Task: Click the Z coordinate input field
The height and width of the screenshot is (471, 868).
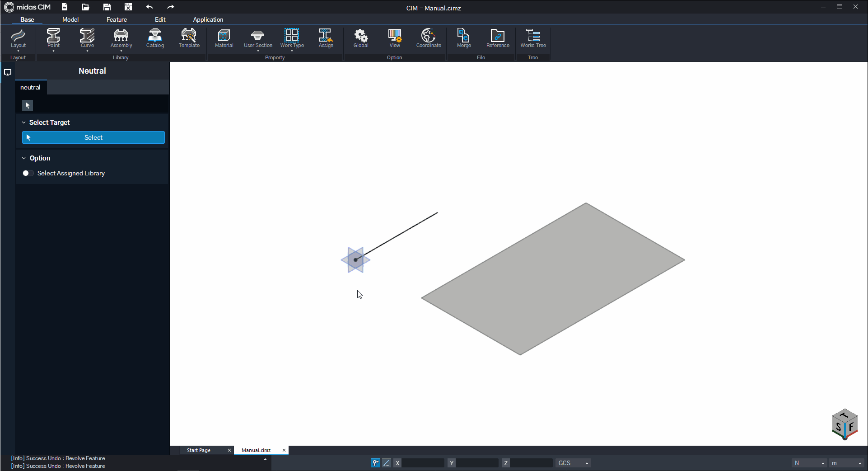Action: 532,463
